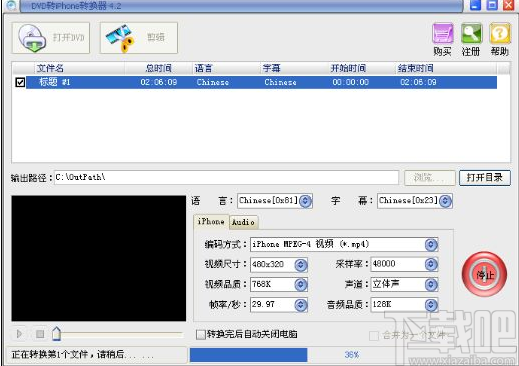The height and width of the screenshot is (366, 519).
Task: Click the language column header
Action: (x=226, y=68)
